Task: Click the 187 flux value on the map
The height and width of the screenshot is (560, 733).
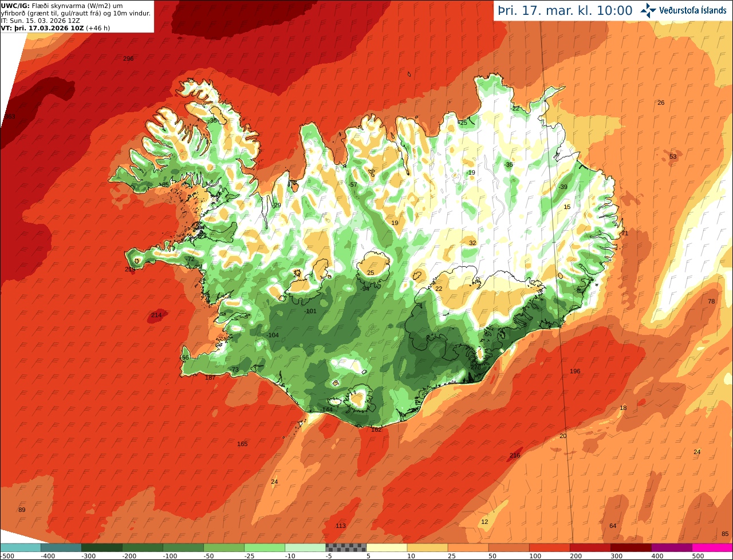Action: [210, 377]
